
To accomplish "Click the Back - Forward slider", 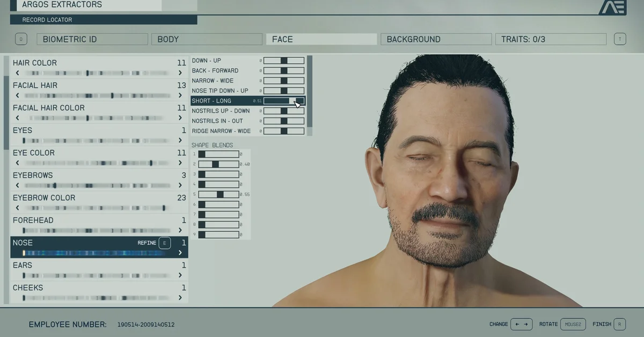I will [x=284, y=71].
